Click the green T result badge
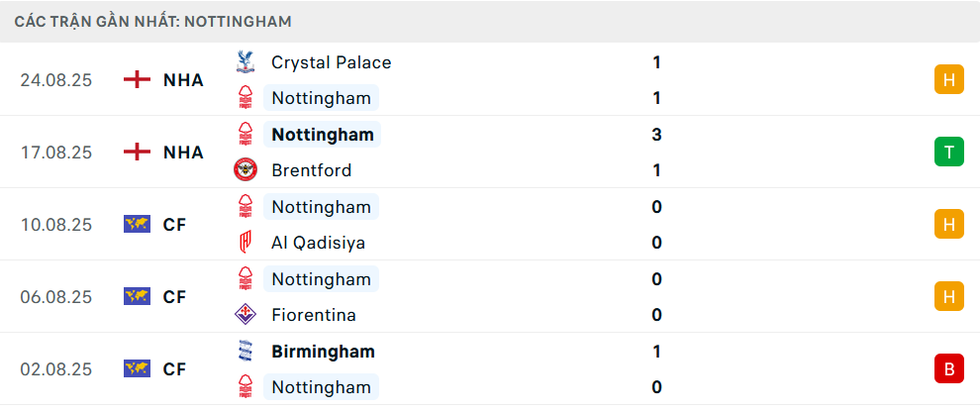 pyautogui.click(x=948, y=153)
